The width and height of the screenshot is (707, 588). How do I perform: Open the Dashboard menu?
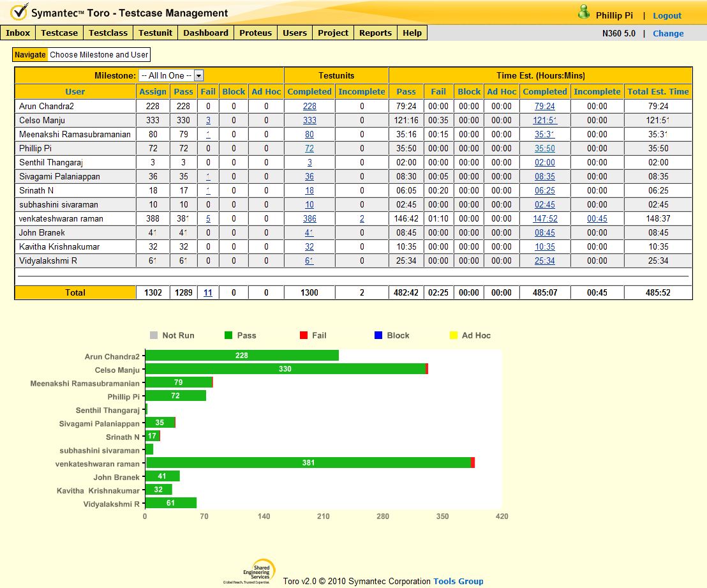pos(205,33)
